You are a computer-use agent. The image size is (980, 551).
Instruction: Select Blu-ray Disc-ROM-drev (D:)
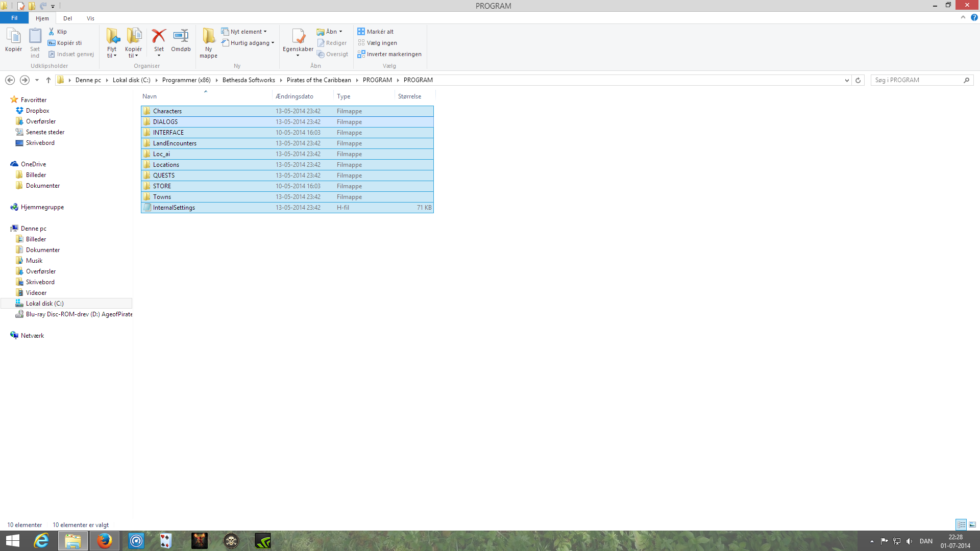coord(73,314)
